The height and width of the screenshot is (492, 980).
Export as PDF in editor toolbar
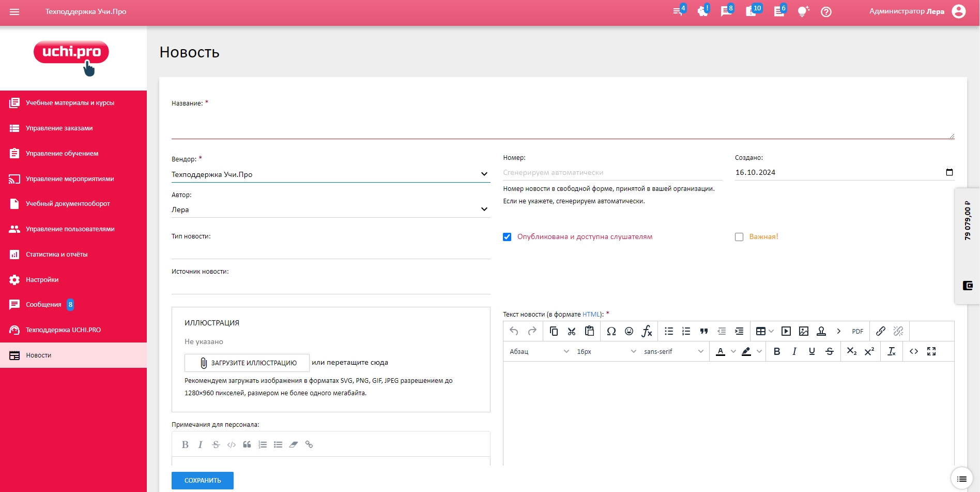[857, 331]
